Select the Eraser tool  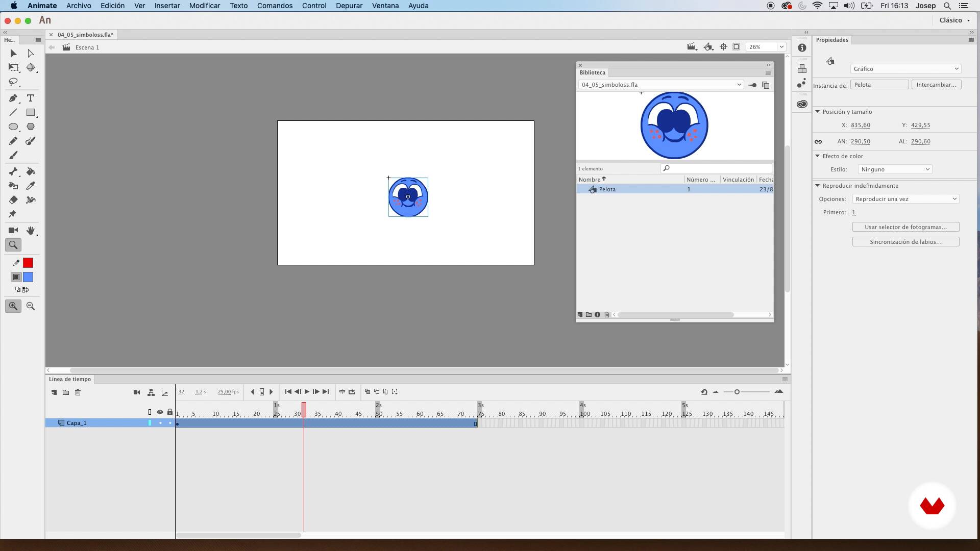coord(13,200)
